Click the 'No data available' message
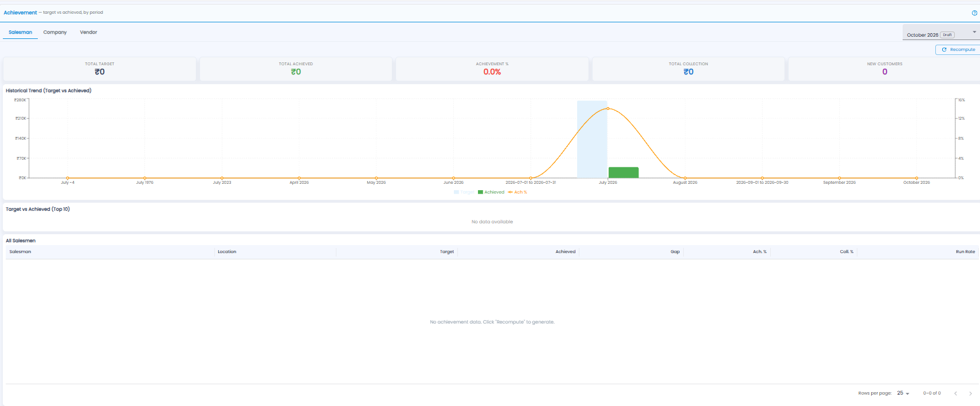Image resolution: width=980 pixels, height=406 pixels. point(492,222)
